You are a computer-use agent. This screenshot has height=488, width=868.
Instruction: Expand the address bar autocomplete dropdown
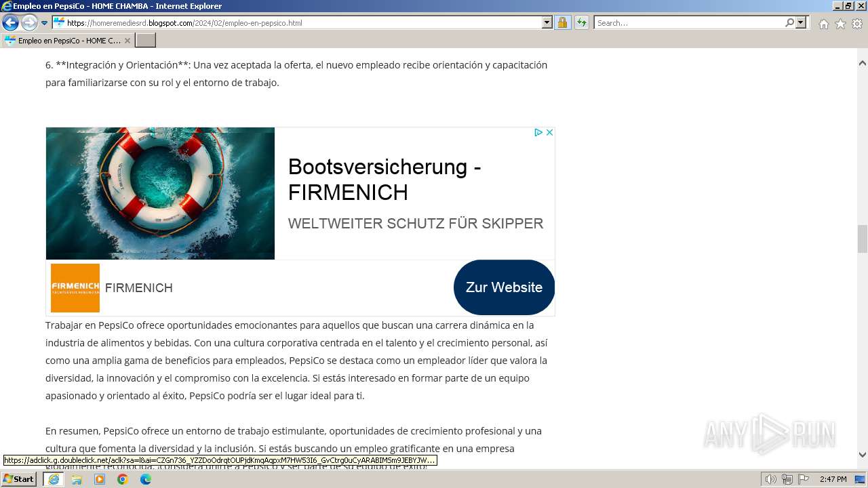click(547, 22)
